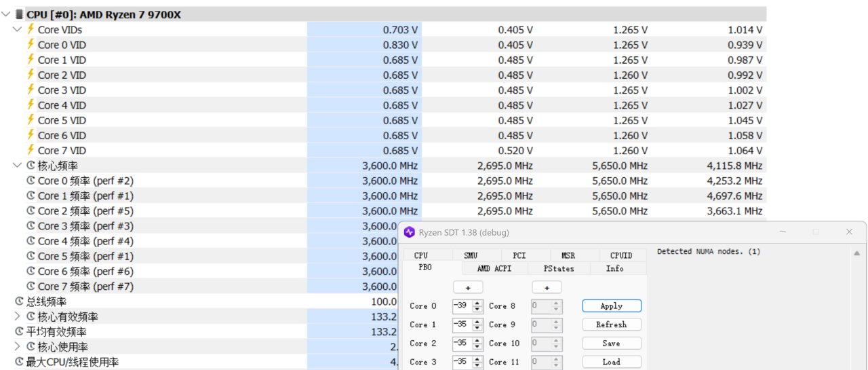Click the Ryzen SDT app icon in title bar
Screen dimensions: 868x370
pos(409,232)
